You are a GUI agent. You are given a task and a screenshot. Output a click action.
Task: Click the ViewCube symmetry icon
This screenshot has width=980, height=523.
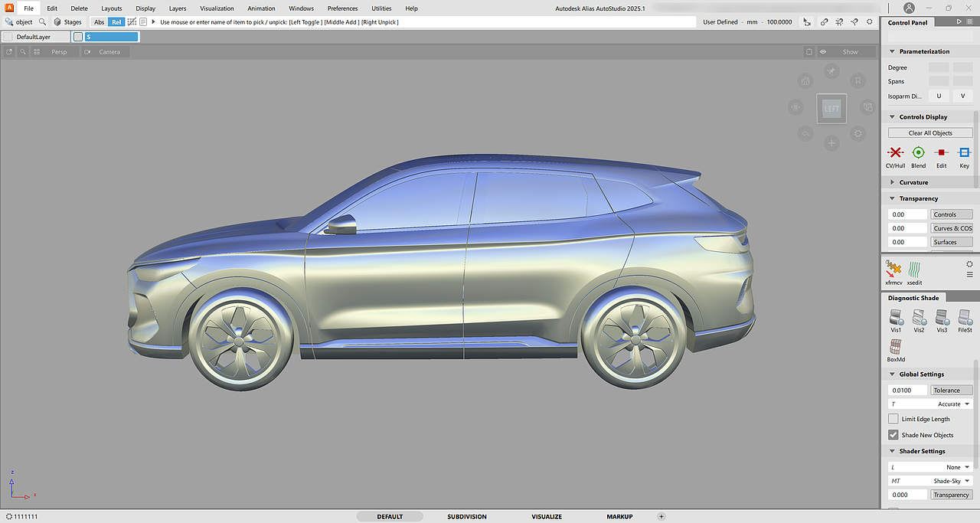click(x=796, y=107)
